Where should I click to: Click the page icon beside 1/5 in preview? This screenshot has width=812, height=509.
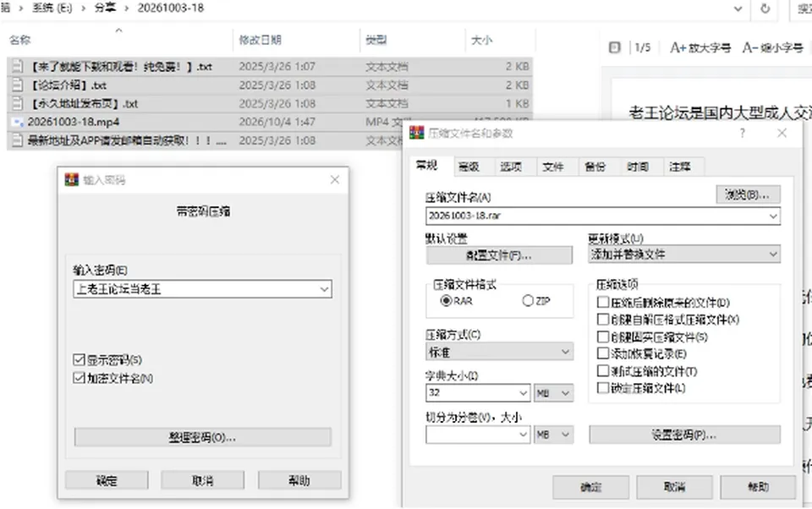click(615, 47)
